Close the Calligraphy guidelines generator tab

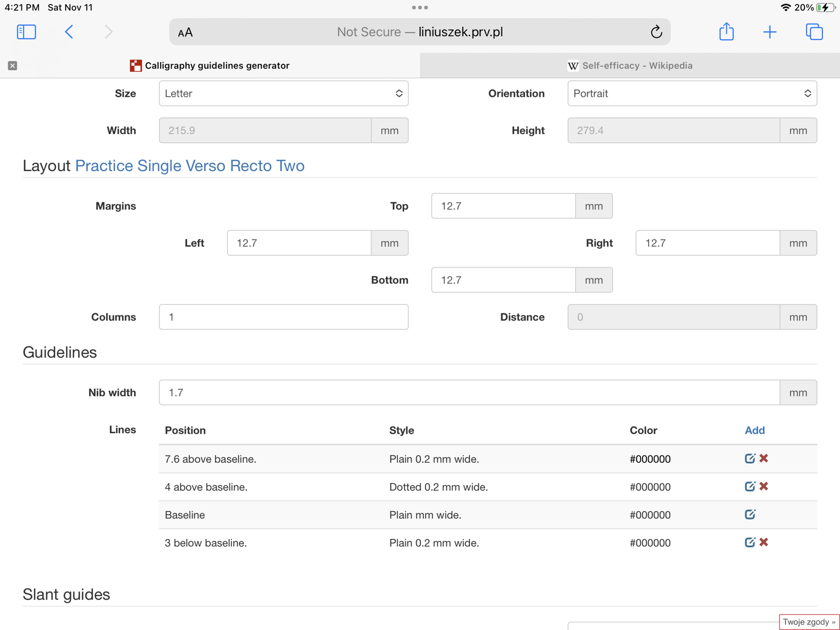13,66
